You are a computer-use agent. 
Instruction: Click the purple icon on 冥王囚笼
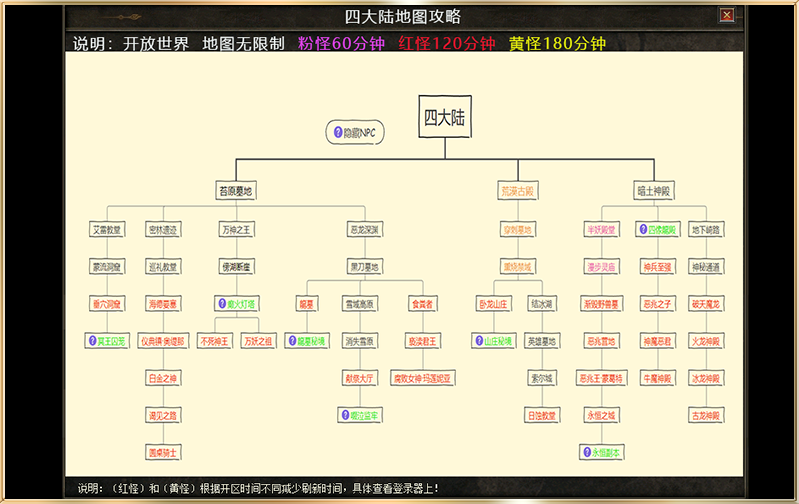[x=92, y=341]
